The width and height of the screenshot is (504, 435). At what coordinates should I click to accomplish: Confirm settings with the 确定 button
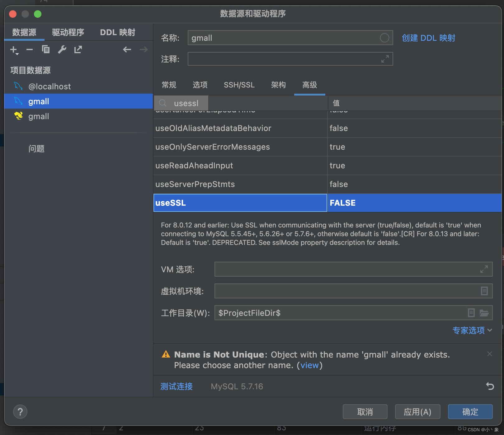(x=470, y=412)
